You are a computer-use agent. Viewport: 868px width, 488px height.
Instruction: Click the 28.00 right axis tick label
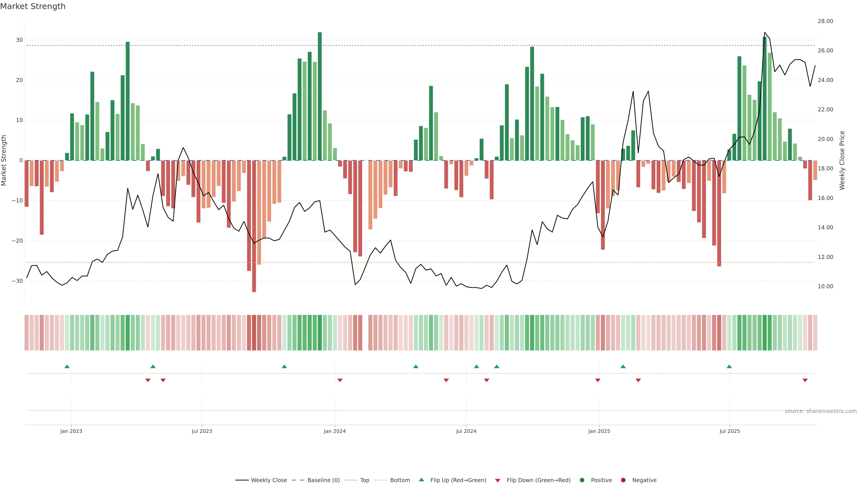(x=825, y=21)
